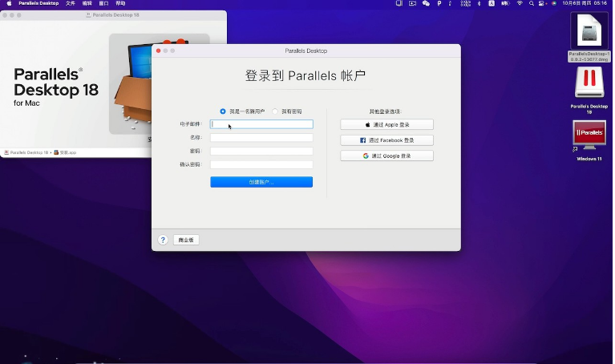Screen dimensions: 615x364
Task: Click the 商业版 button
Action: coord(186,240)
